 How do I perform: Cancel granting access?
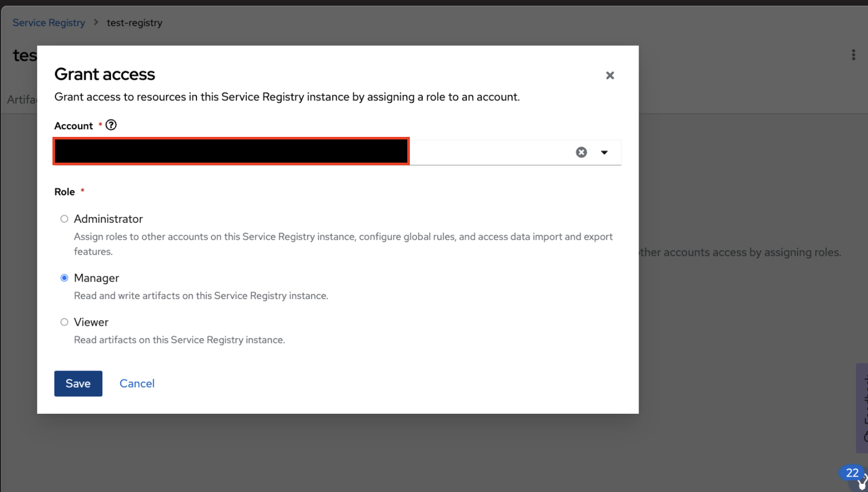(x=137, y=383)
